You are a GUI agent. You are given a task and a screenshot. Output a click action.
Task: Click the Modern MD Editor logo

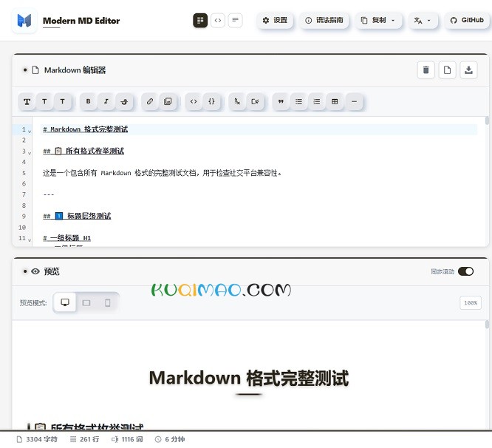24,21
